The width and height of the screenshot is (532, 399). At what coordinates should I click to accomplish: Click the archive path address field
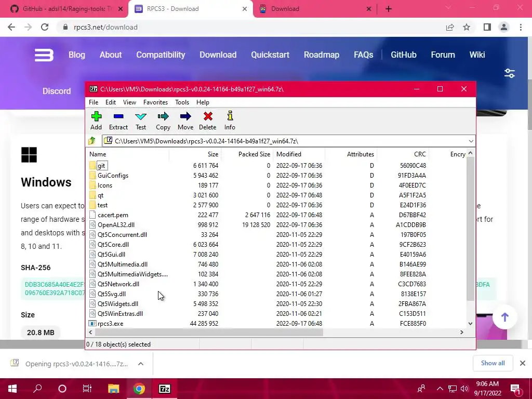coord(285,141)
